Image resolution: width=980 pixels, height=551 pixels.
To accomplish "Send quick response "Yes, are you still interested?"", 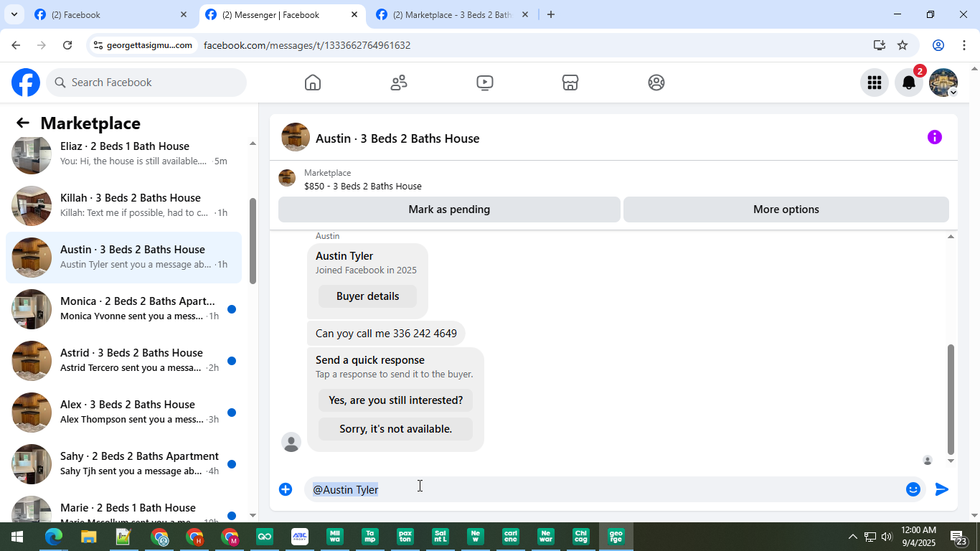I will 396,400.
